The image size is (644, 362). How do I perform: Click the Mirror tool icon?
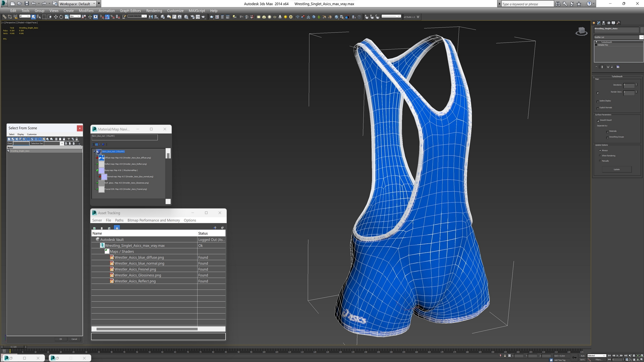151,17
